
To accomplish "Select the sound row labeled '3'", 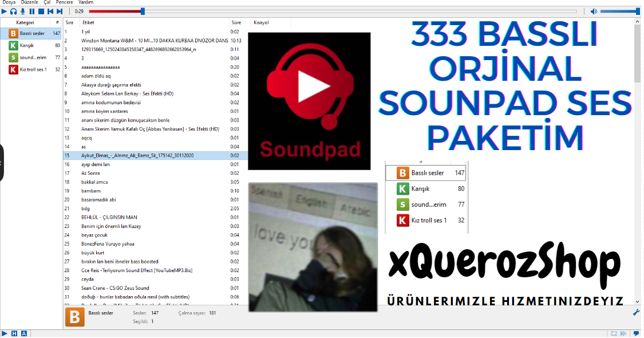I will (x=156, y=58).
